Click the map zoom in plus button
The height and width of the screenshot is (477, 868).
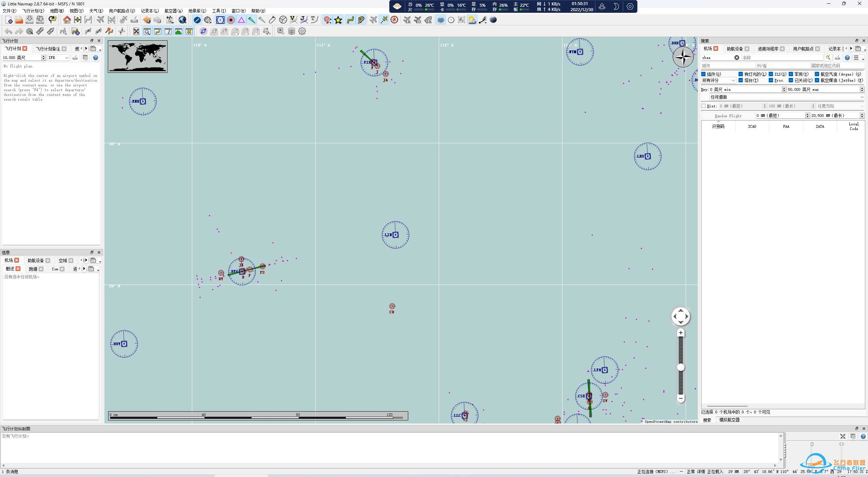(x=680, y=333)
